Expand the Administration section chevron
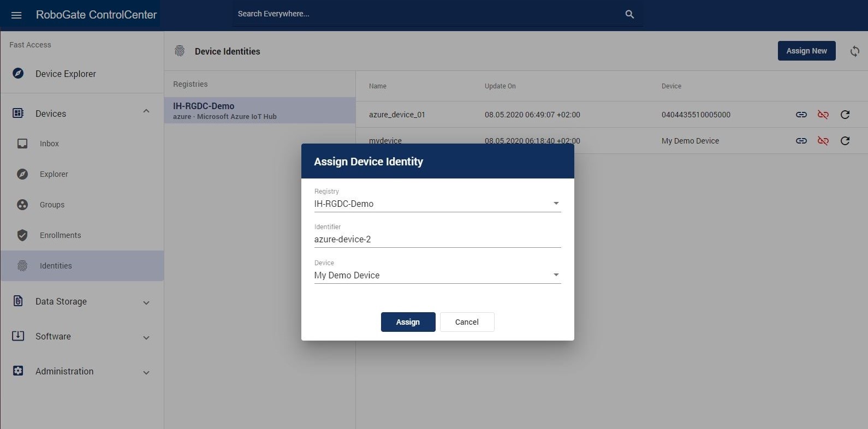The image size is (868, 429). coord(146,373)
